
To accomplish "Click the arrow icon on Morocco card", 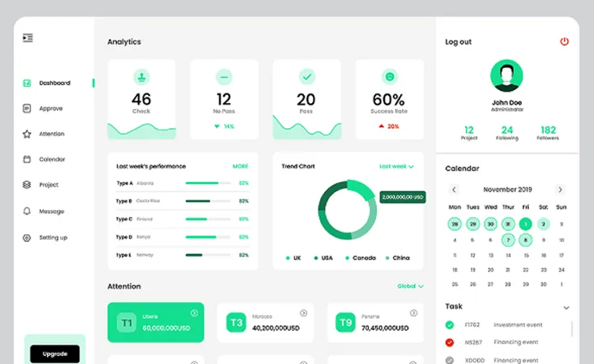I will 303,313.
